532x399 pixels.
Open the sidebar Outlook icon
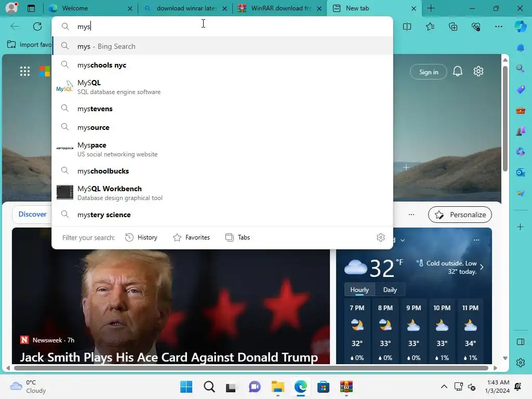pyautogui.click(x=521, y=172)
